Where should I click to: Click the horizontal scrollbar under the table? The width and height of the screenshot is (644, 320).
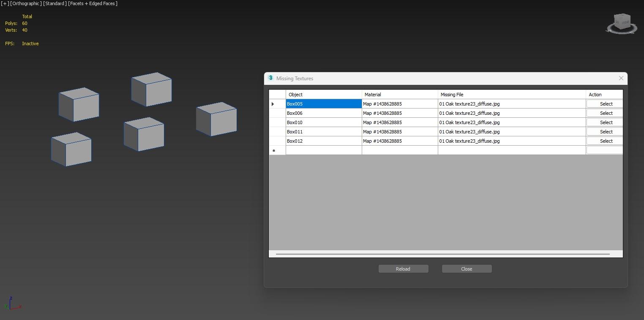pos(442,254)
